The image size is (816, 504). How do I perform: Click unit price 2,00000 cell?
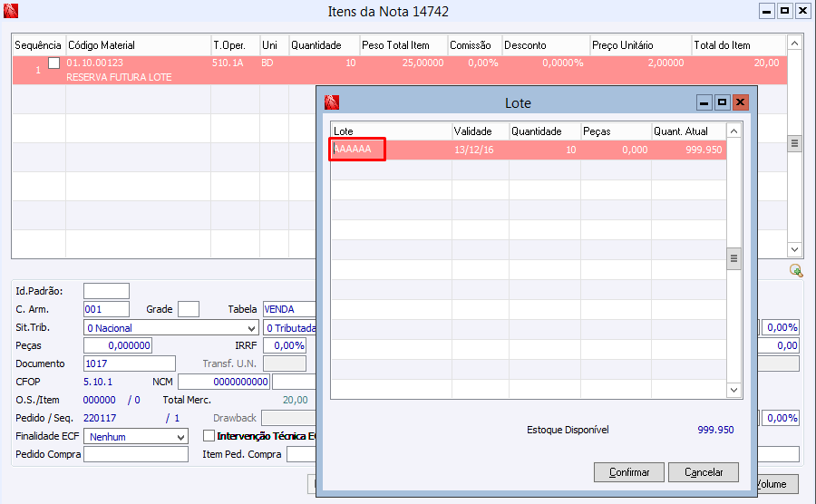click(666, 63)
